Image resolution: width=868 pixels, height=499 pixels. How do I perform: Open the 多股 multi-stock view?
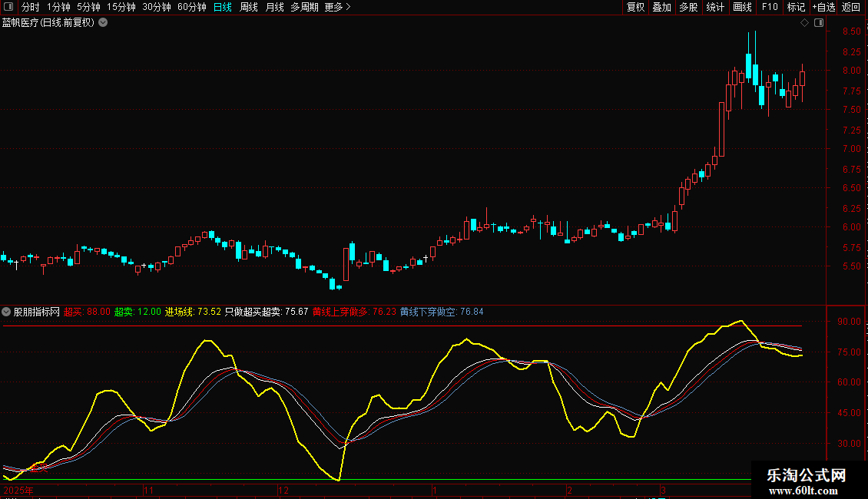(688, 7)
